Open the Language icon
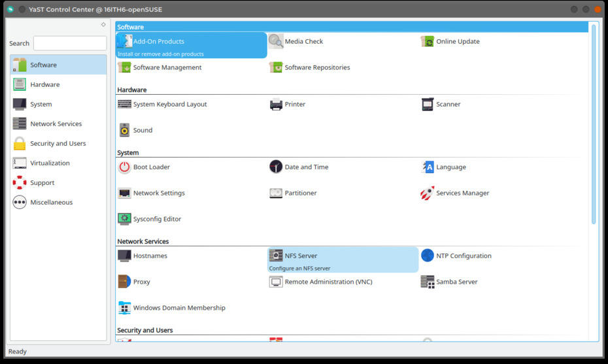The height and width of the screenshot is (364, 608). (x=428, y=167)
